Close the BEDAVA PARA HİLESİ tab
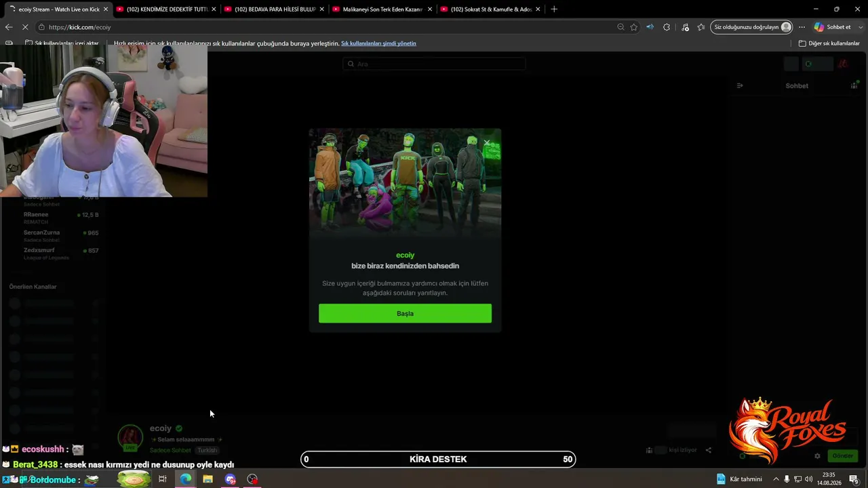Image resolution: width=868 pixels, height=488 pixels. pyautogui.click(x=321, y=9)
